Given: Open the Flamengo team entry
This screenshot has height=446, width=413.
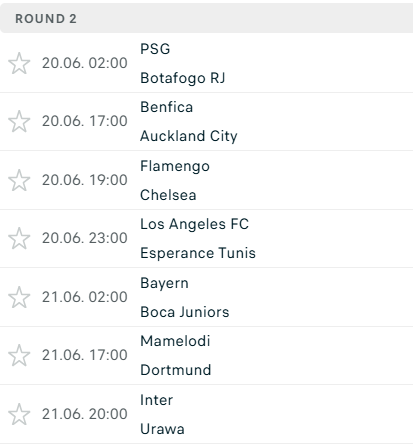Looking at the screenshot, I should point(175,166).
